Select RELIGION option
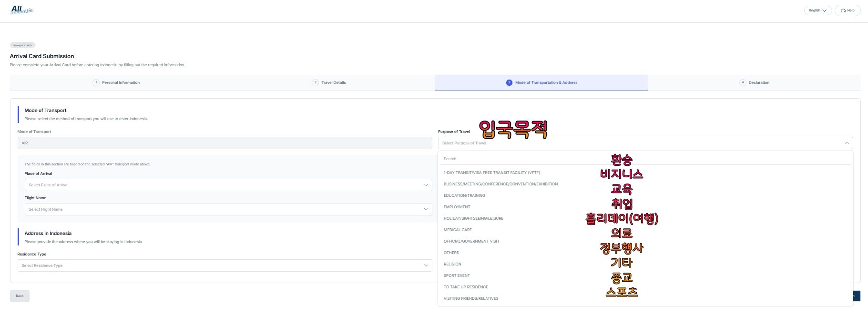This screenshot has height=326, width=868. coord(645,264)
